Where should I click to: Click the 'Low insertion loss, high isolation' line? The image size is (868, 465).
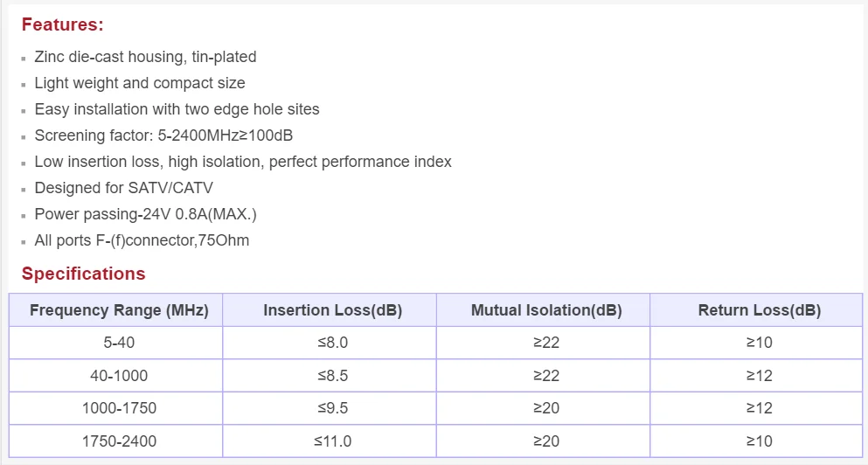tap(243, 162)
